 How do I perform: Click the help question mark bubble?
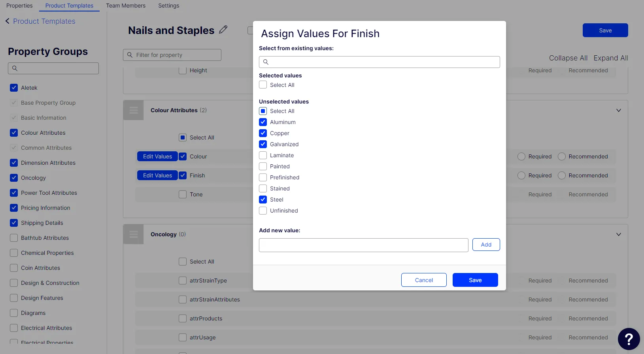pyautogui.click(x=629, y=339)
